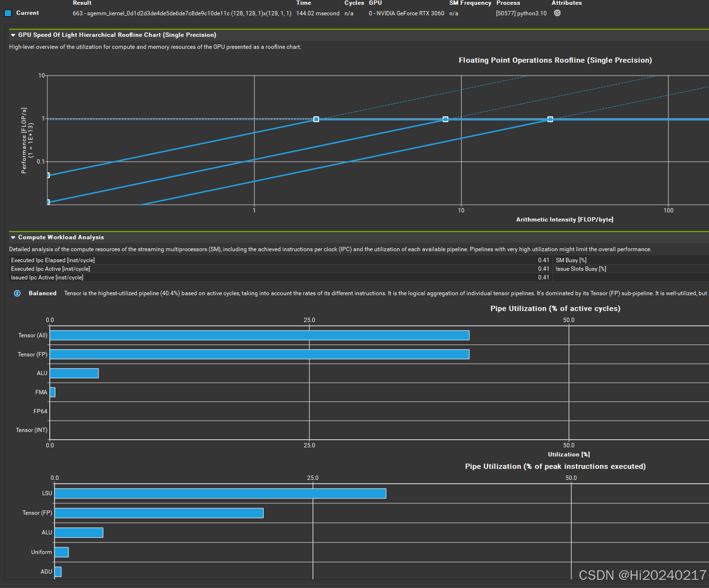Click the Cycles column header
This screenshot has width=709, height=588.
tap(354, 3)
